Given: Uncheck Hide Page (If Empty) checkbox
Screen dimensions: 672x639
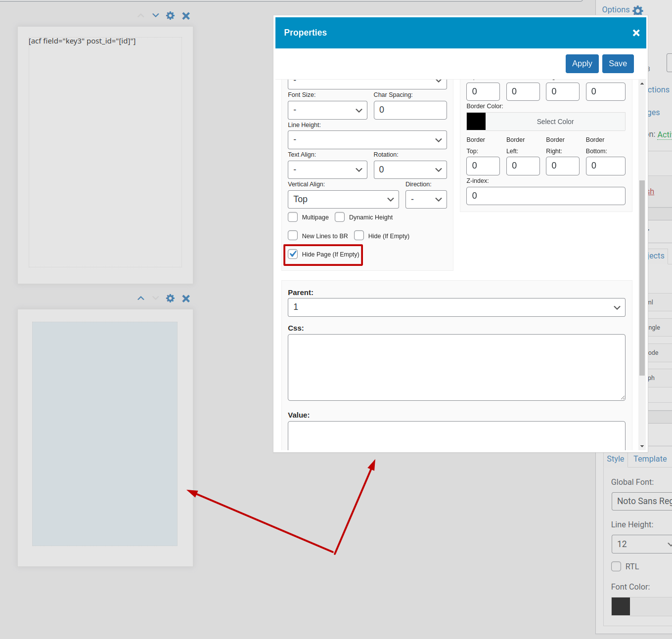Looking at the screenshot, I should coord(293,254).
